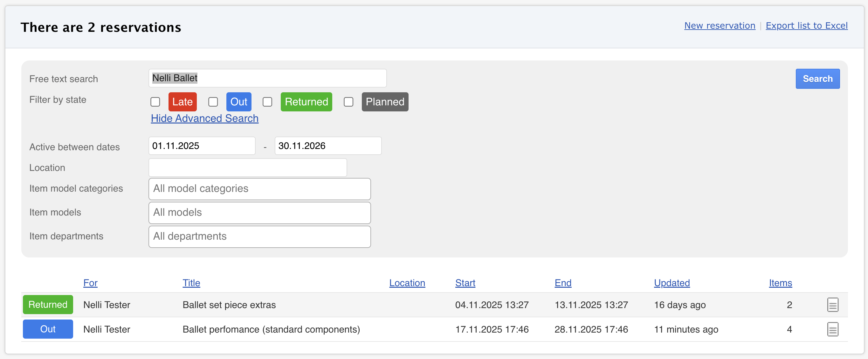Open the All model categories dropdown
The image size is (868, 359).
[x=259, y=189]
